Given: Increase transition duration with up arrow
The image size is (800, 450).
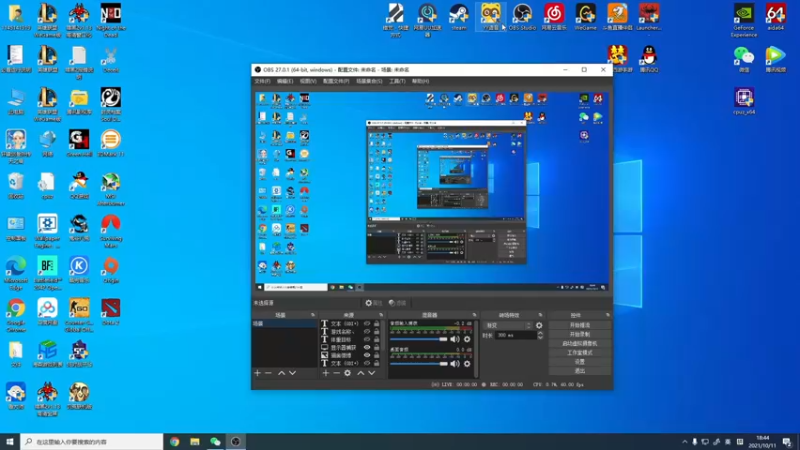Looking at the screenshot, I should [540, 333].
